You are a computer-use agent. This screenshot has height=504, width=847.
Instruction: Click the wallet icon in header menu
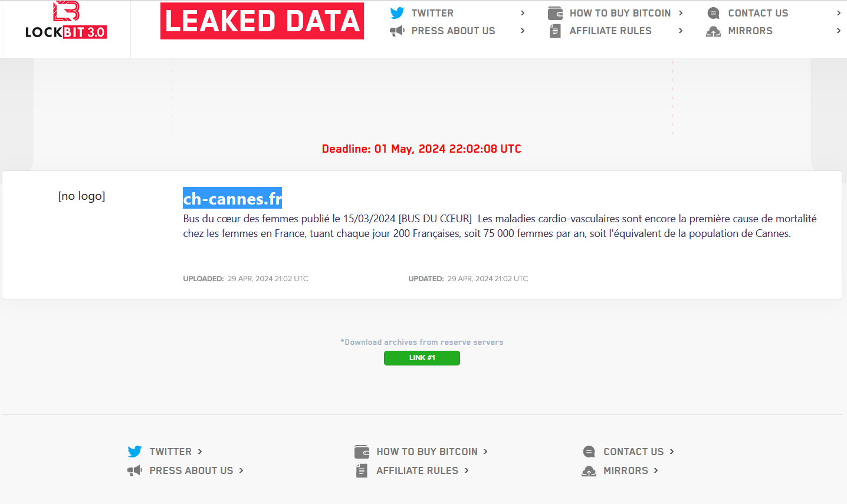point(555,13)
